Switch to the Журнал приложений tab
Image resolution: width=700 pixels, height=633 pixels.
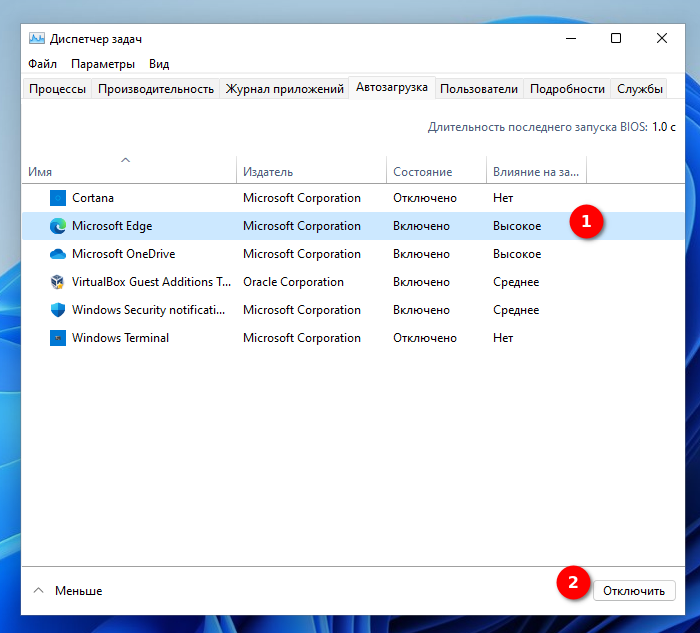[x=284, y=89]
